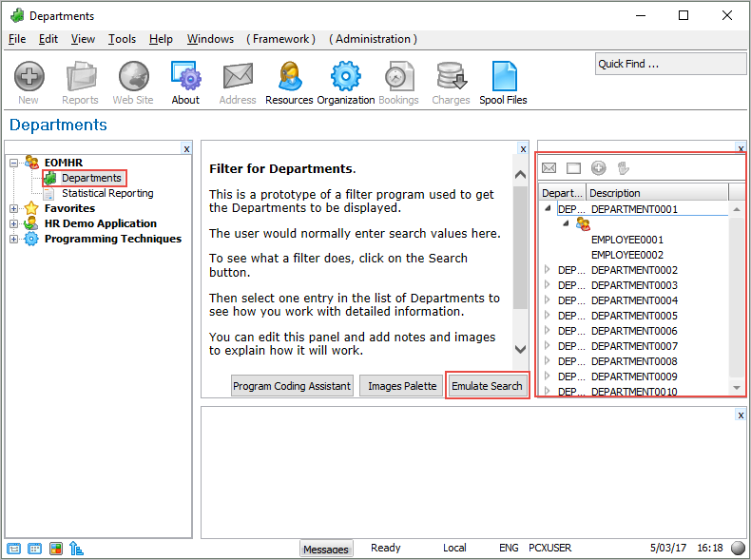Click the Program Coding Assistant button
This screenshot has height=560, width=751.
pyautogui.click(x=292, y=386)
